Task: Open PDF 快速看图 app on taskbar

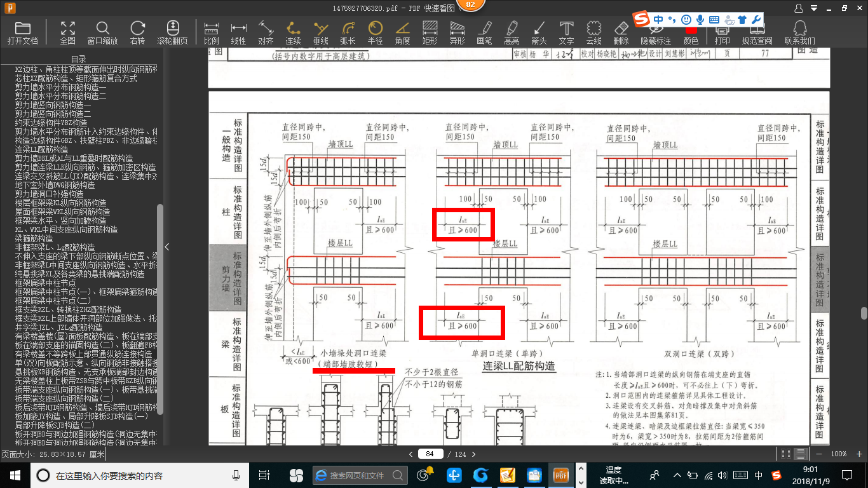Action: (560, 475)
